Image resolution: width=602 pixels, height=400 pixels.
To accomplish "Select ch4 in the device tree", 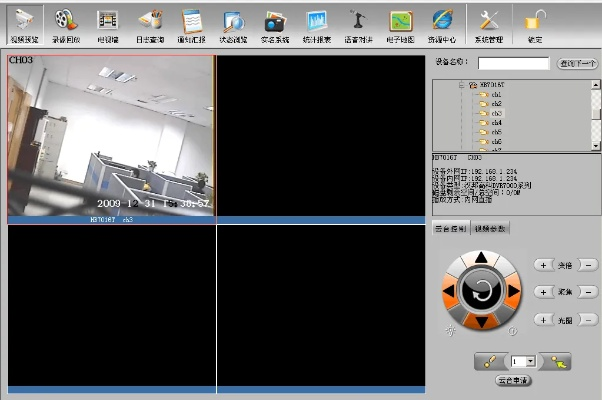I will [497, 123].
